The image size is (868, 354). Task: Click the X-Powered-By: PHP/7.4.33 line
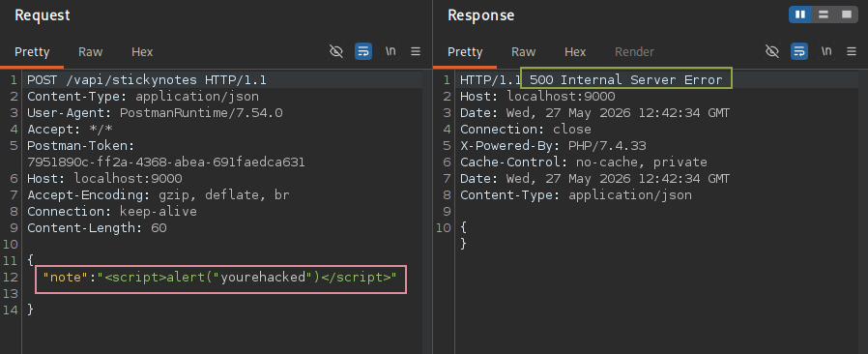coord(553,146)
